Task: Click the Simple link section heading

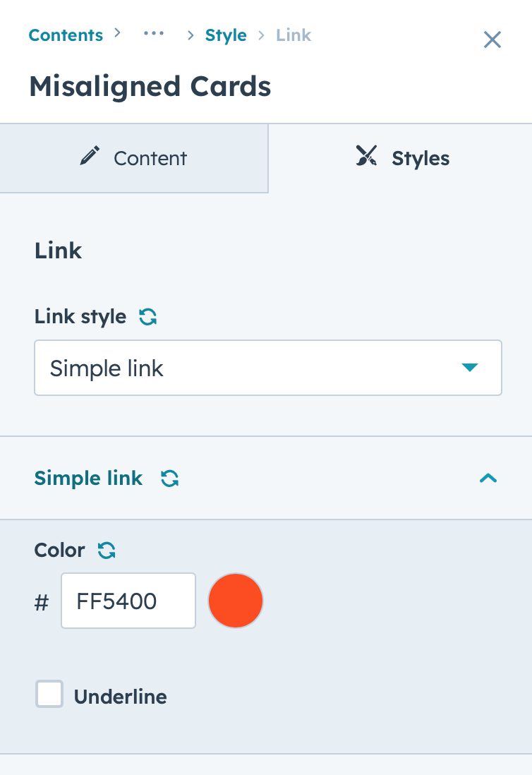Action: point(88,479)
